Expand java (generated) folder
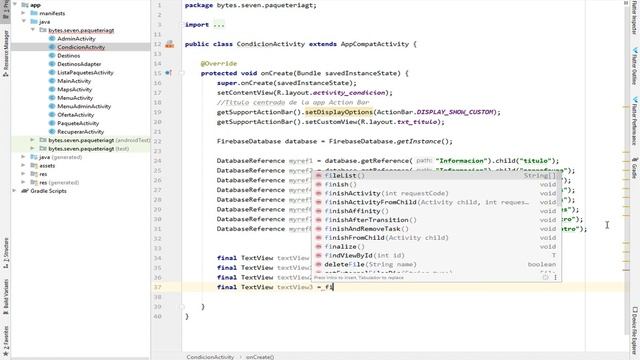 pos(24,157)
